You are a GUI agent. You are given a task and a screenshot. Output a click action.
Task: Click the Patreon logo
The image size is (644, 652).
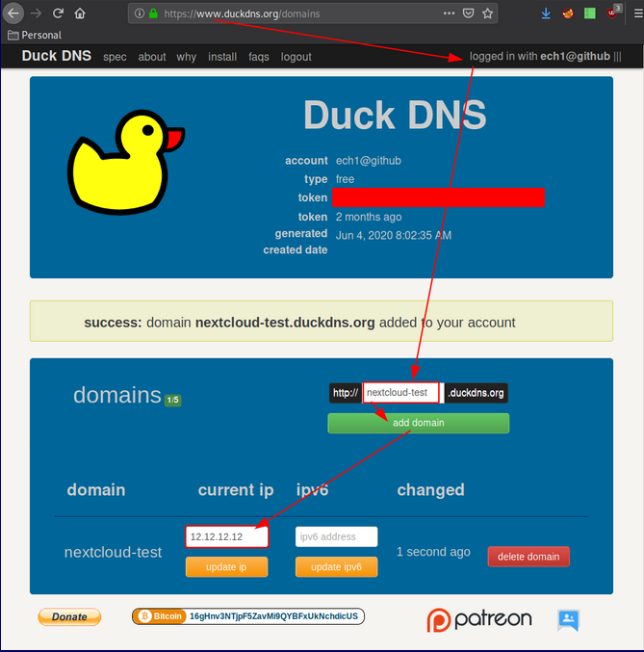[479, 619]
